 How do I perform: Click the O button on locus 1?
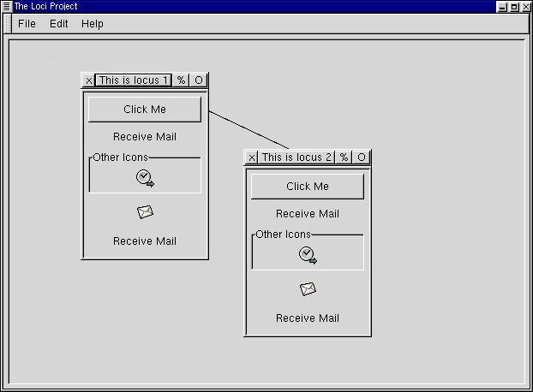pyautogui.click(x=199, y=80)
